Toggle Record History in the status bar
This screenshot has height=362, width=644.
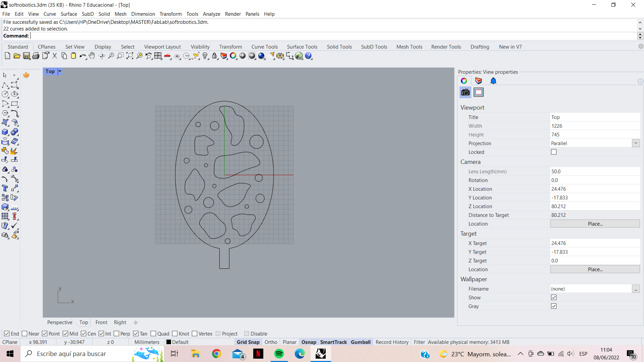pos(392,342)
